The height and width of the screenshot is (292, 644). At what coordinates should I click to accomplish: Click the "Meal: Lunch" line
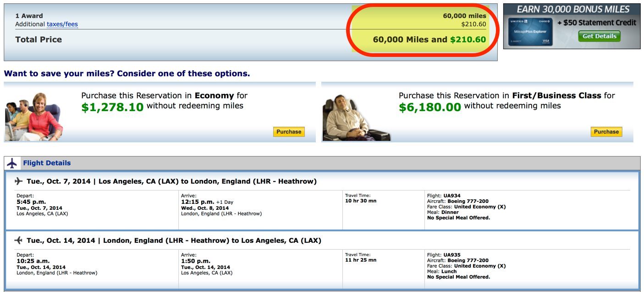point(442,271)
